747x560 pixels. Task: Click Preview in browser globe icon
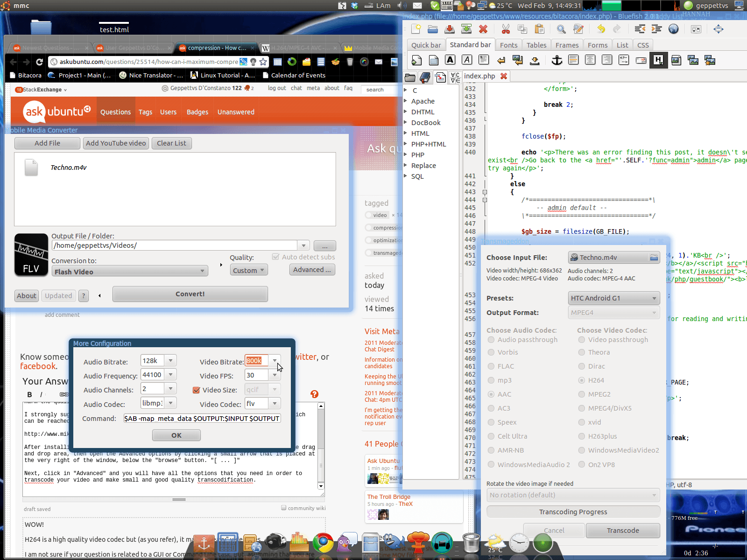click(x=673, y=29)
